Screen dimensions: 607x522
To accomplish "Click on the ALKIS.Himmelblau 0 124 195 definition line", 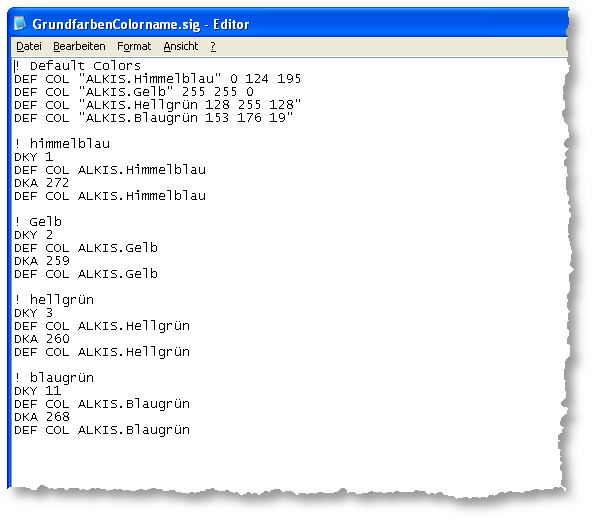I will tap(158, 79).
